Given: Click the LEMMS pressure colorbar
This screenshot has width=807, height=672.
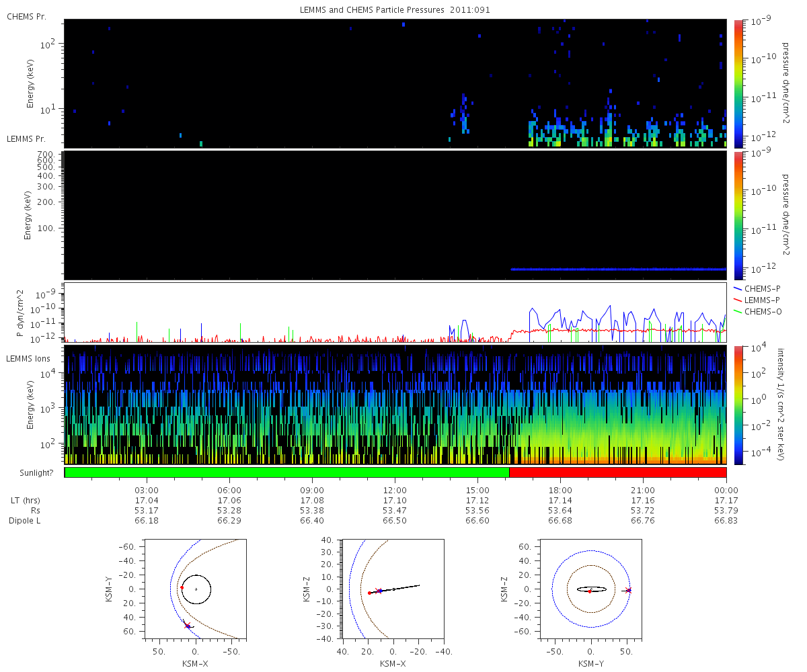Looking at the screenshot, I should pos(738,215).
